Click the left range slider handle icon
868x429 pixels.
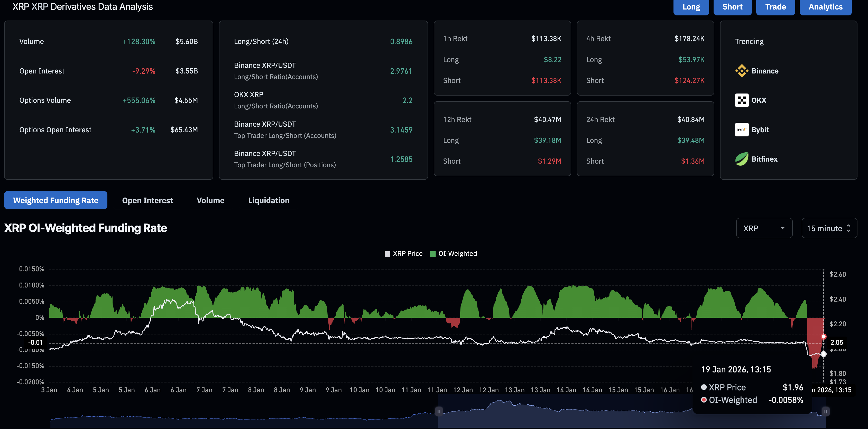pyautogui.click(x=439, y=411)
